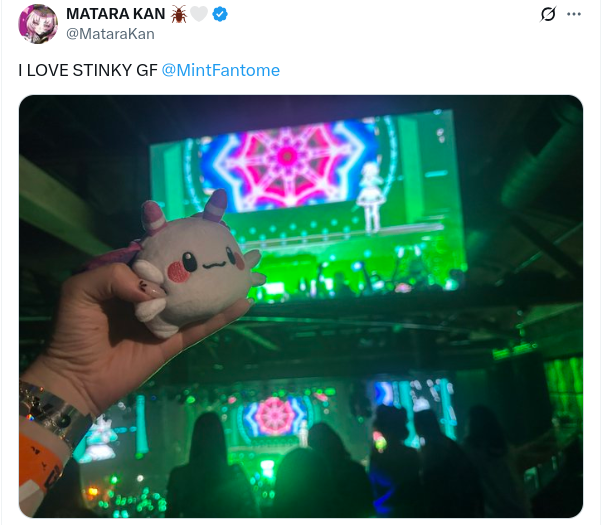
Task: Open MATARA KAN's profile avatar
Action: pos(38,24)
